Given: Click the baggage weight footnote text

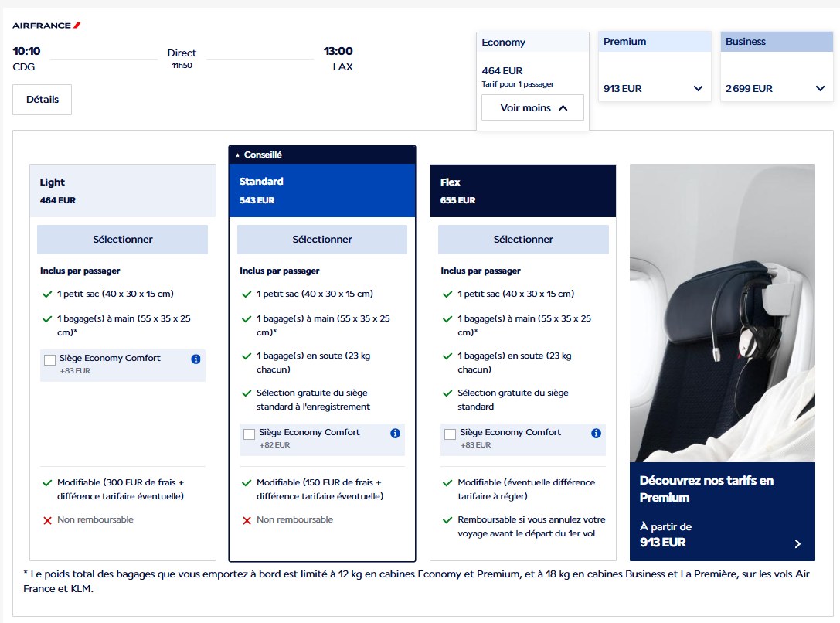Looking at the screenshot, I should pyautogui.click(x=417, y=581).
